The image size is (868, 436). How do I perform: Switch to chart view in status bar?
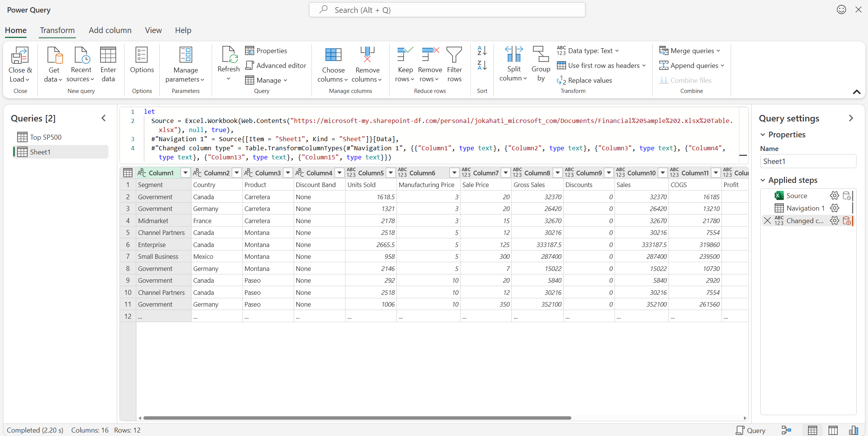coord(854,430)
